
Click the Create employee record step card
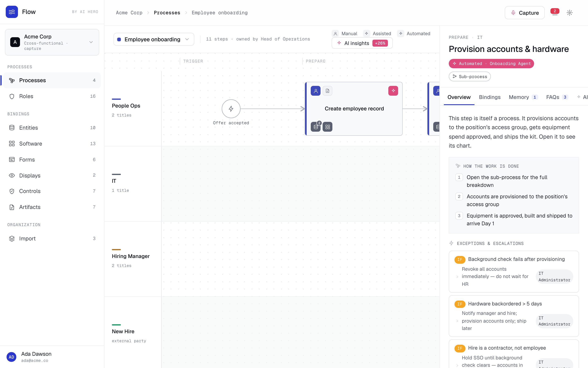coord(354,109)
